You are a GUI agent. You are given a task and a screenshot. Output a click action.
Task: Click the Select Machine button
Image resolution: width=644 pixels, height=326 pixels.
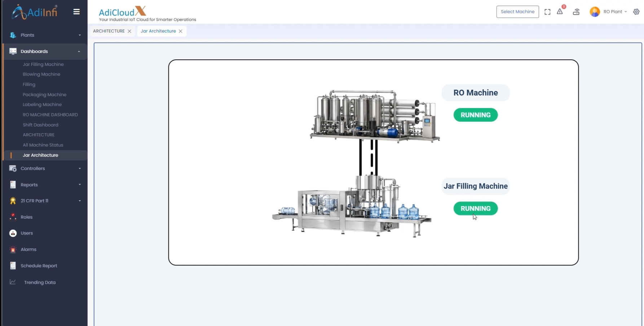[x=517, y=12]
